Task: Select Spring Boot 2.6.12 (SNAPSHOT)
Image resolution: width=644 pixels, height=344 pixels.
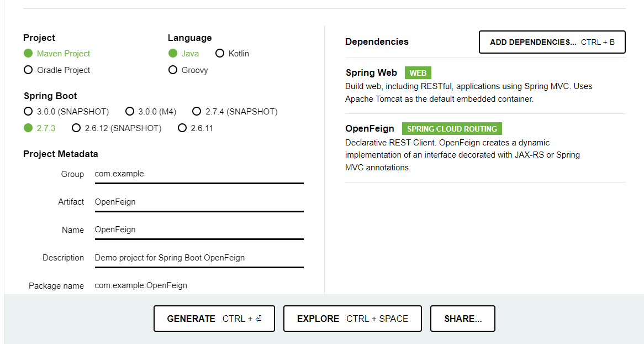Action: tap(76, 128)
